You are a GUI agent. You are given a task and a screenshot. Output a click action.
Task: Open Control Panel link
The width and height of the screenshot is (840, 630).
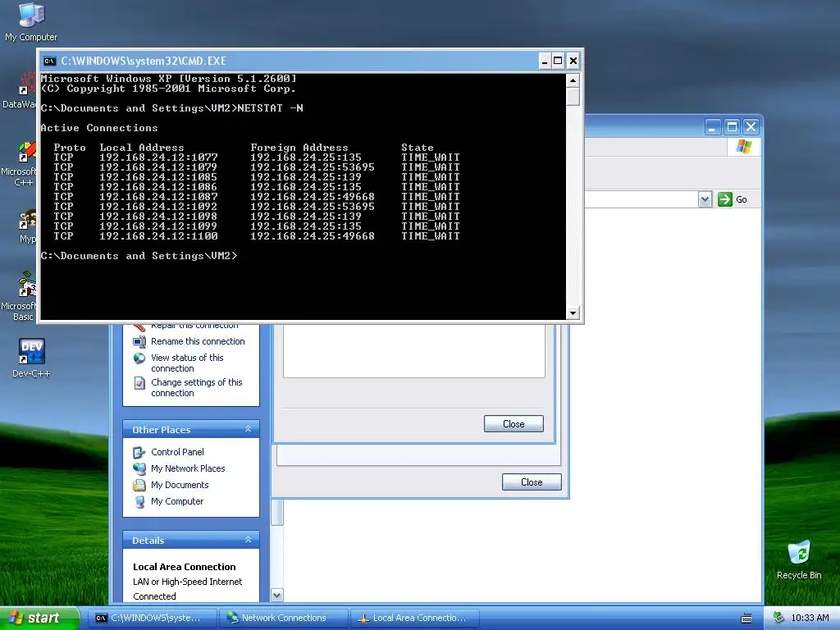click(x=177, y=452)
